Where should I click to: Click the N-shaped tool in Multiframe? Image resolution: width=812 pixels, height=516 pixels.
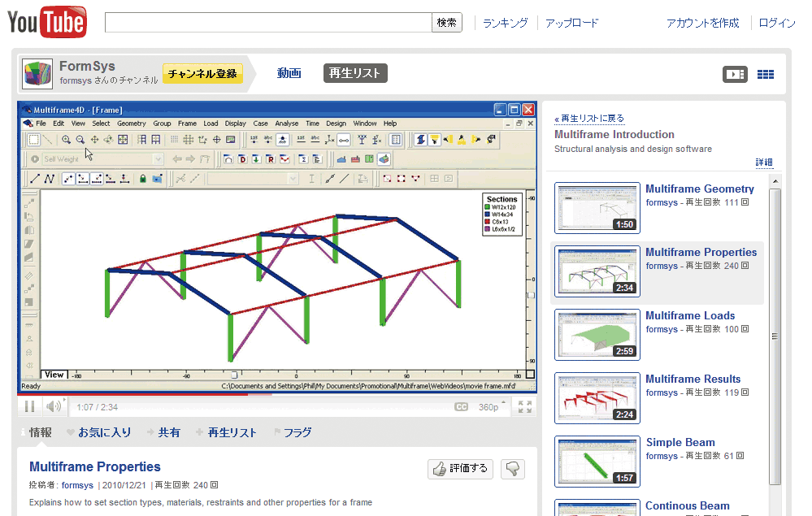(x=50, y=179)
